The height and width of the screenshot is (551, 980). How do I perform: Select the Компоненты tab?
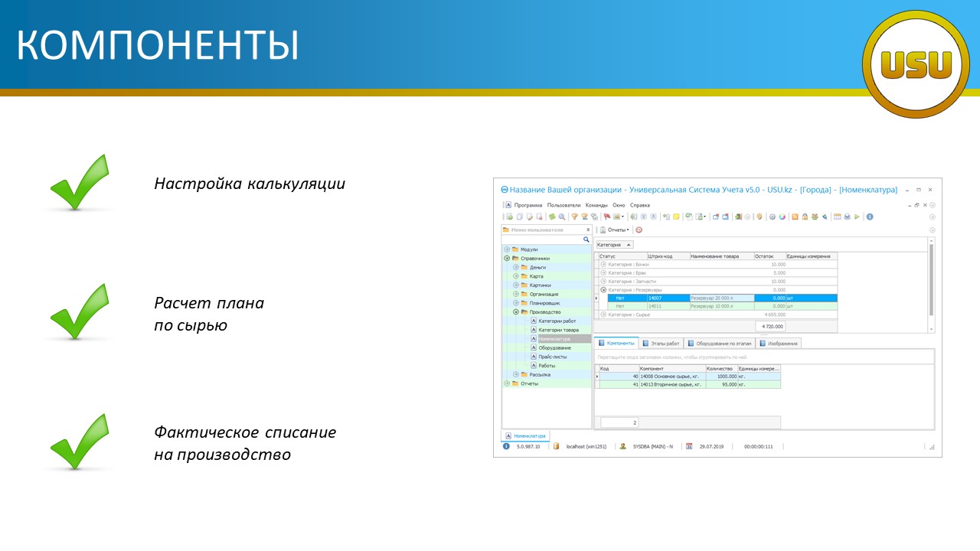click(617, 343)
